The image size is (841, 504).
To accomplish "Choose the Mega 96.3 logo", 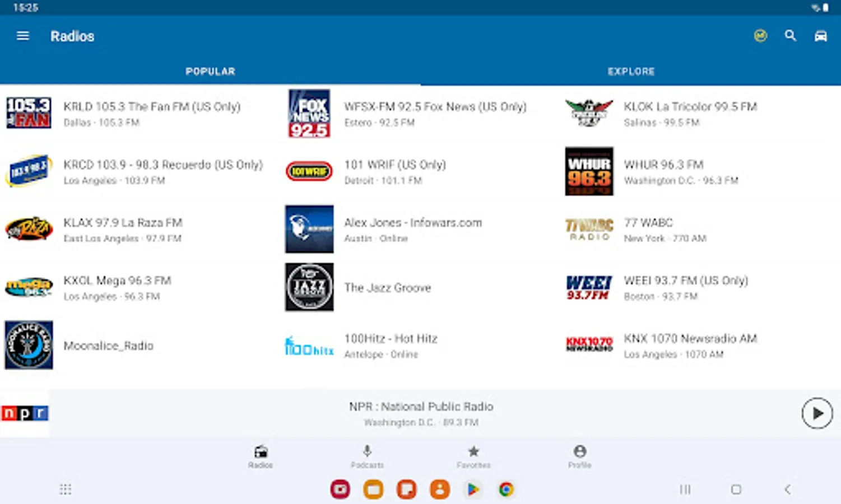I will (x=29, y=287).
